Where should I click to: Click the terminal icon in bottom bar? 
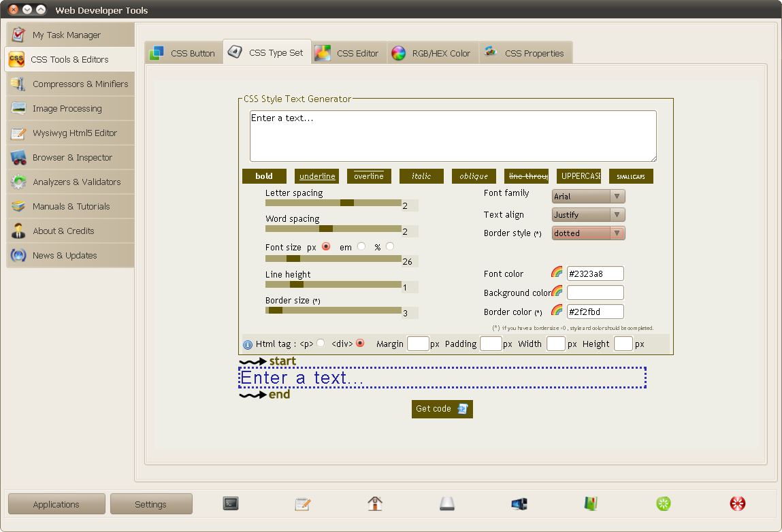click(231, 503)
